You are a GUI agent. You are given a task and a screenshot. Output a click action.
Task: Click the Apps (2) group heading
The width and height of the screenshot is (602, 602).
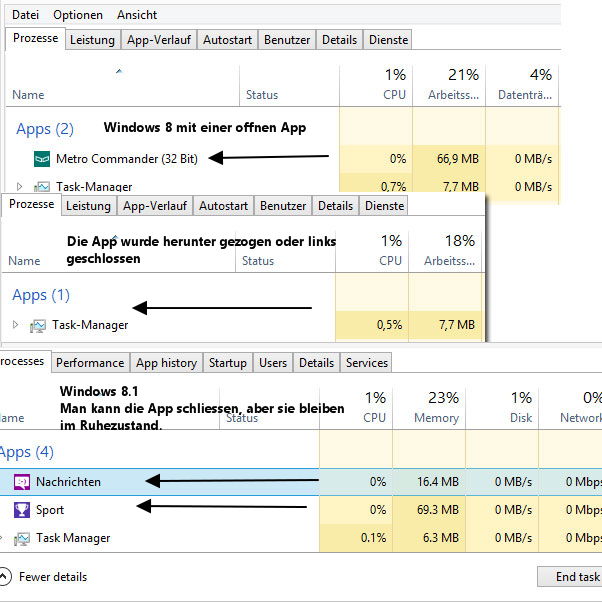coord(45,129)
